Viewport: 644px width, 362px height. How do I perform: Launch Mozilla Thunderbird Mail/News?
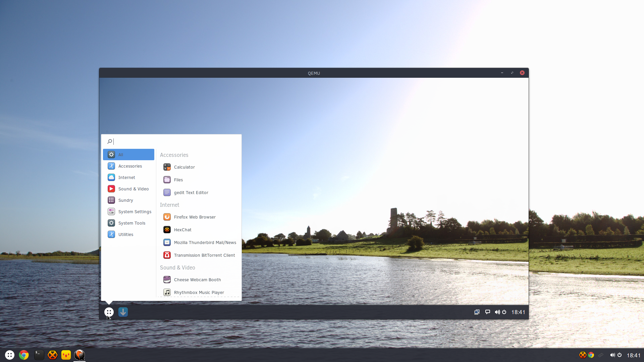coord(199,242)
